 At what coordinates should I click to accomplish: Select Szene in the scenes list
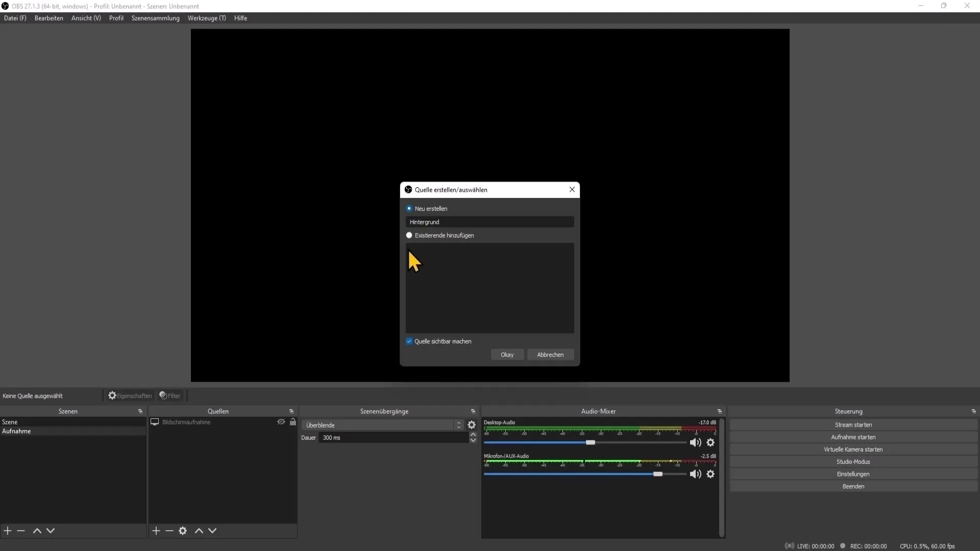[x=73, y=422]
